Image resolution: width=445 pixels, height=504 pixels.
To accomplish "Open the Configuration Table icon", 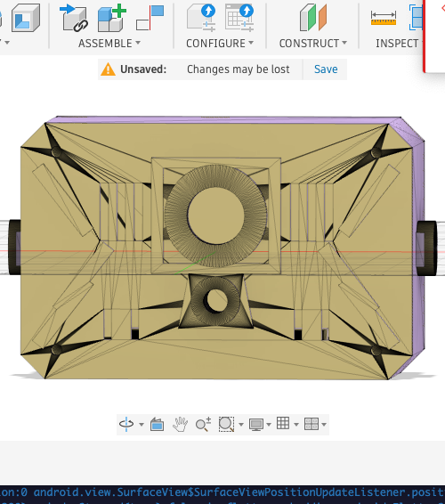I will (239, 18).
